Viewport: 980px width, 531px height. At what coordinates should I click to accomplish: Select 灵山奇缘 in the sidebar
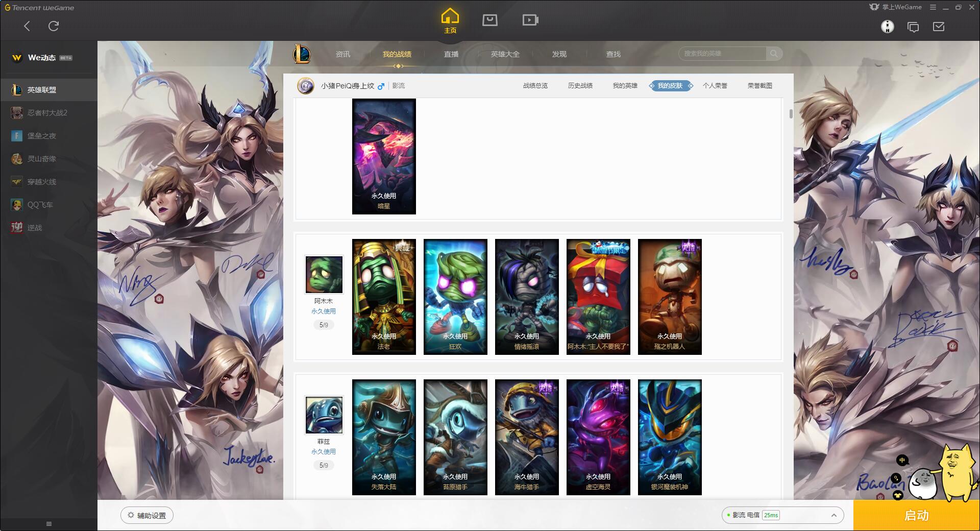[x=48, y=159]
